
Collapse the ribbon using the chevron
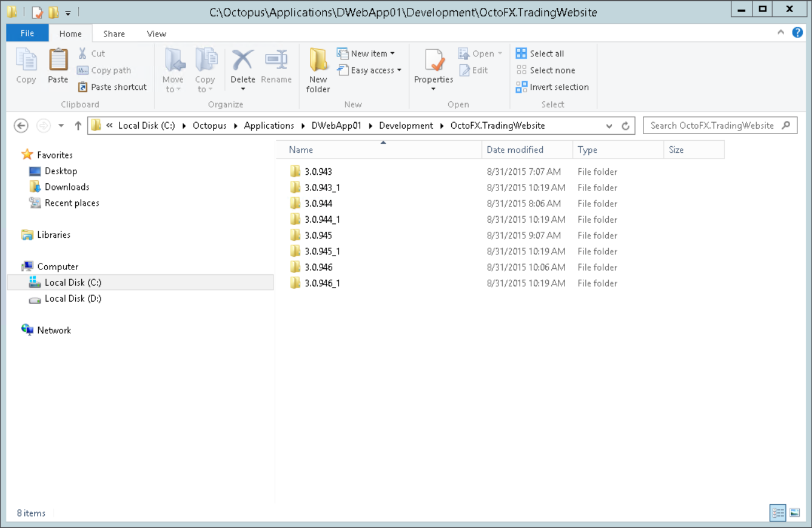pos(781,33)
